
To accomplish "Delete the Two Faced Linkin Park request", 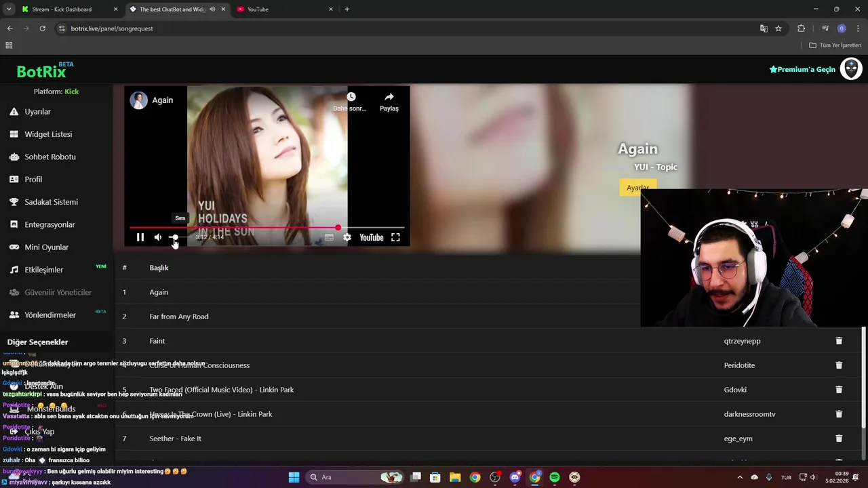I will 839,390.
